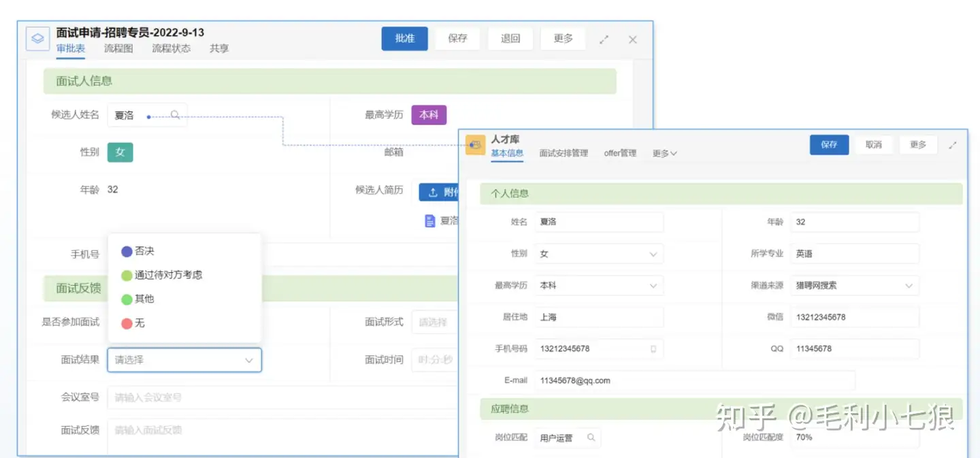Click the 应聘信息 section header
980x458 pixels.
point(721,409)
